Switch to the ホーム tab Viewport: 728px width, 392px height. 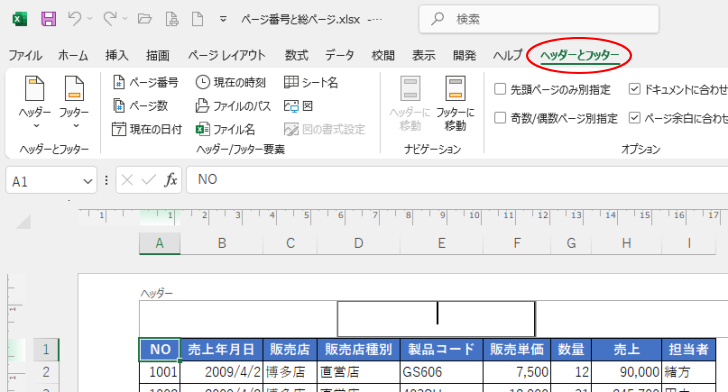tap(73, 56)
